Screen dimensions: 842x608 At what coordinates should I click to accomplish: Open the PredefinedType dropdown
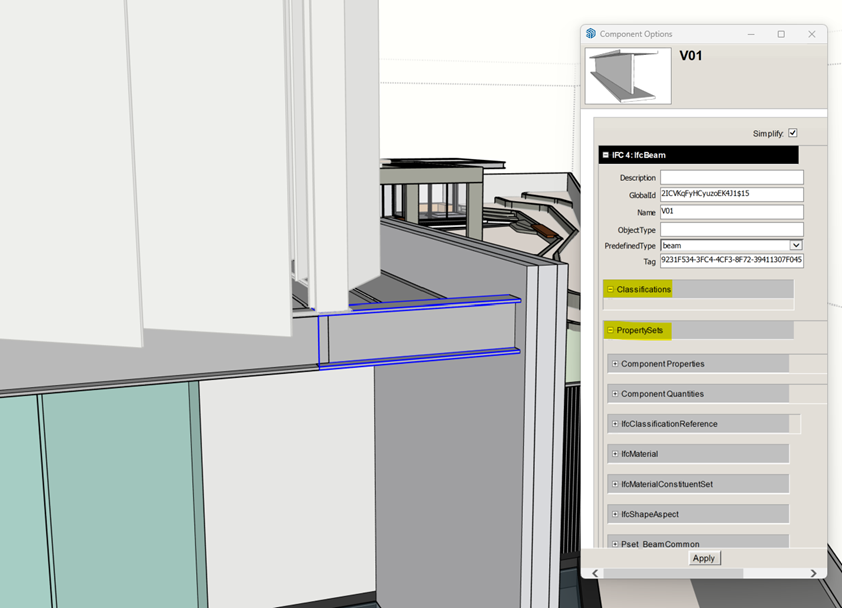click(796, 245)
